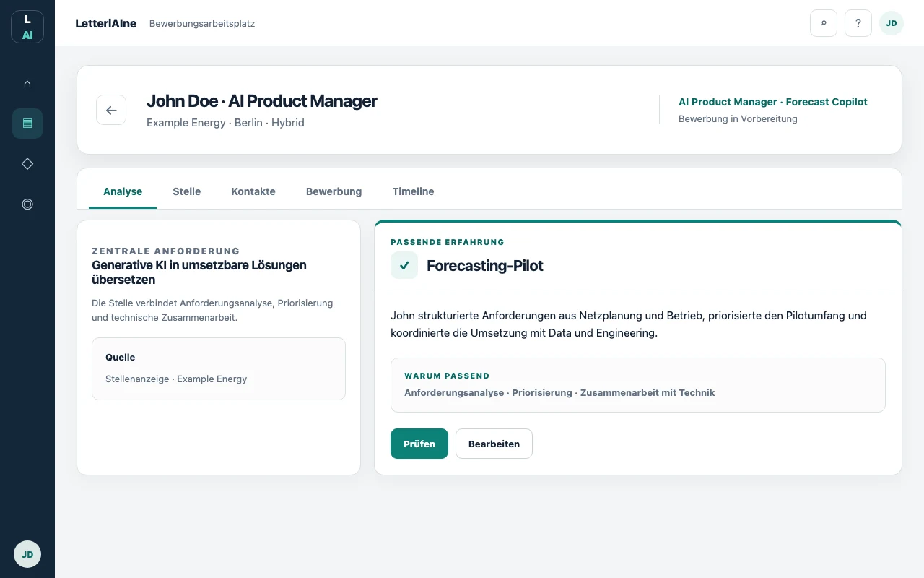
Task: Switch to the Bewerbung tab
Action: tap(334, 191)
